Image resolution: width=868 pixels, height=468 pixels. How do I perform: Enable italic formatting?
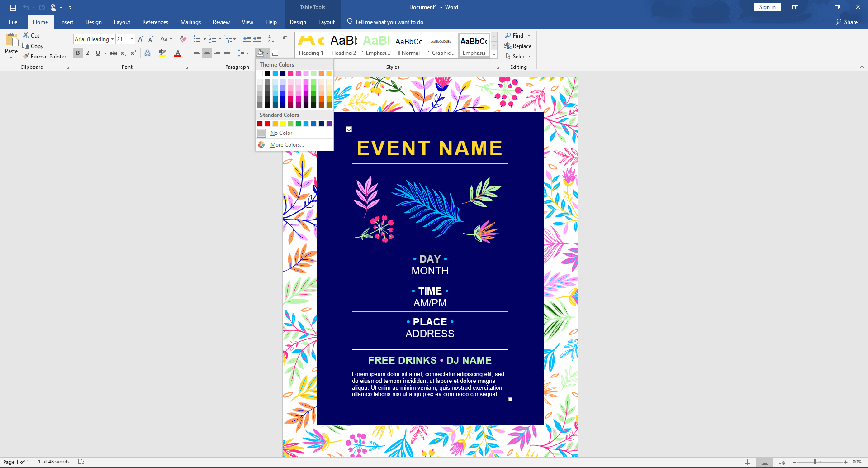tap(88, 53)
